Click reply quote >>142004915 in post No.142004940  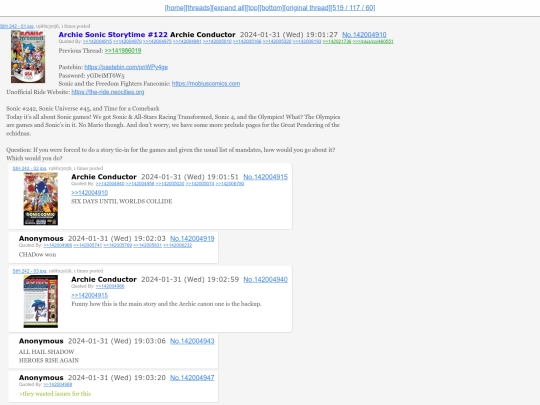pyautogui.click(x=90, y=295)
